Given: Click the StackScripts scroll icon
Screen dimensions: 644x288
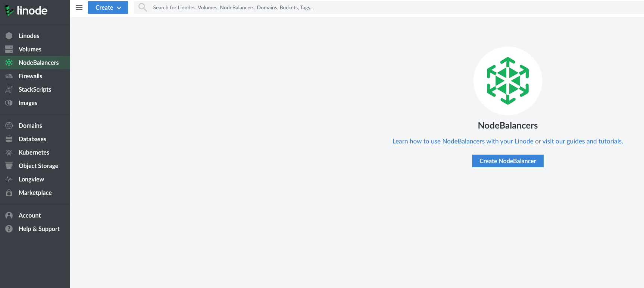Looking at the screenshot, I should point(9,89).
